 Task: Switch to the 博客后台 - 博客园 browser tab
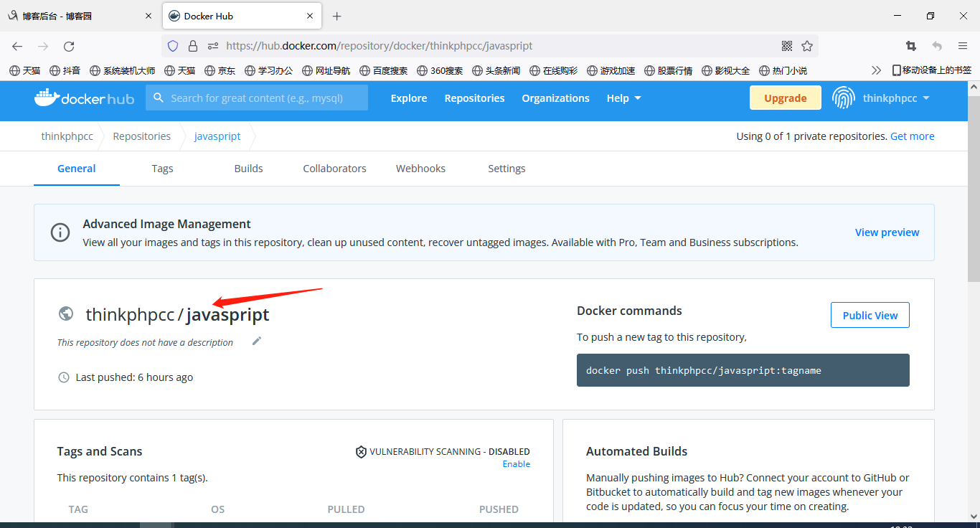(x=81, y=16)
